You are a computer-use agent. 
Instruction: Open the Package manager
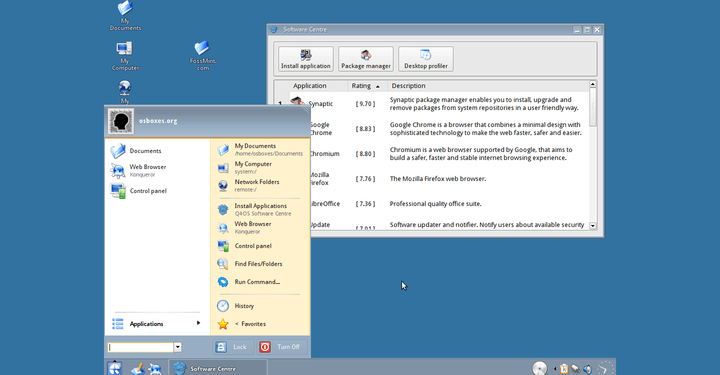pyautogui.click(x=366, y=59)
